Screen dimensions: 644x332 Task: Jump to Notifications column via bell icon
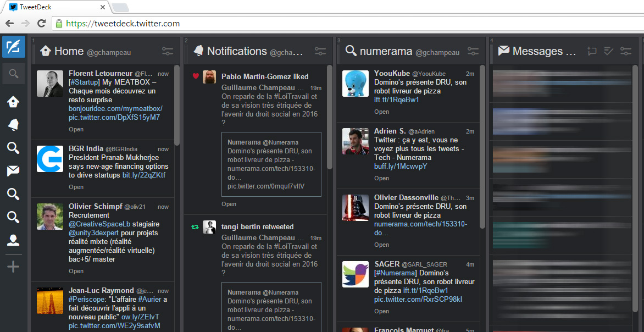coord(14,125)
